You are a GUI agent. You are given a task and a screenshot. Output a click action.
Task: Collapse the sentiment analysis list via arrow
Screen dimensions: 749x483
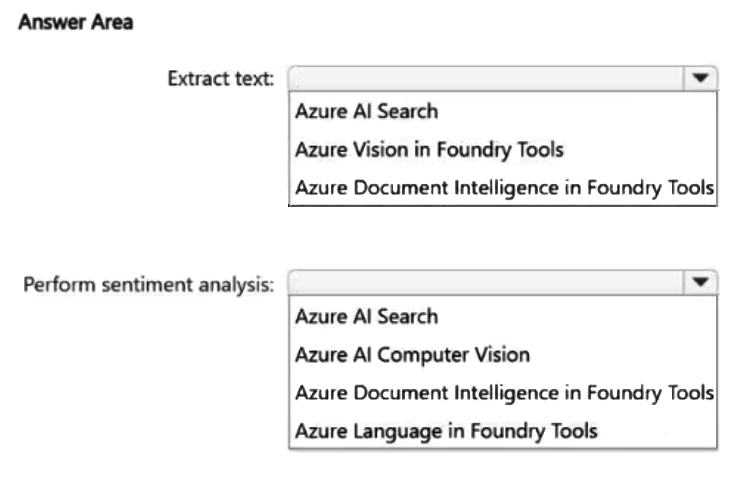[x=700, y=282]
